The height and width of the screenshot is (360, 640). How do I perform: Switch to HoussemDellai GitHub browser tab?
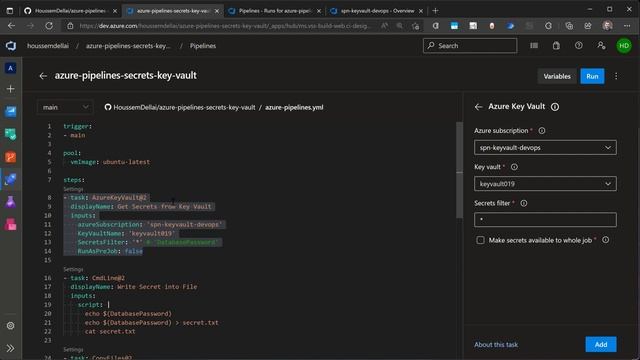(70, 11)
